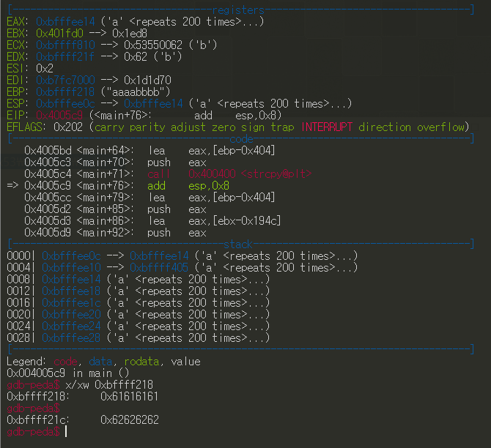Click stack entry 0000 address 0xbfffee0c

71,256
